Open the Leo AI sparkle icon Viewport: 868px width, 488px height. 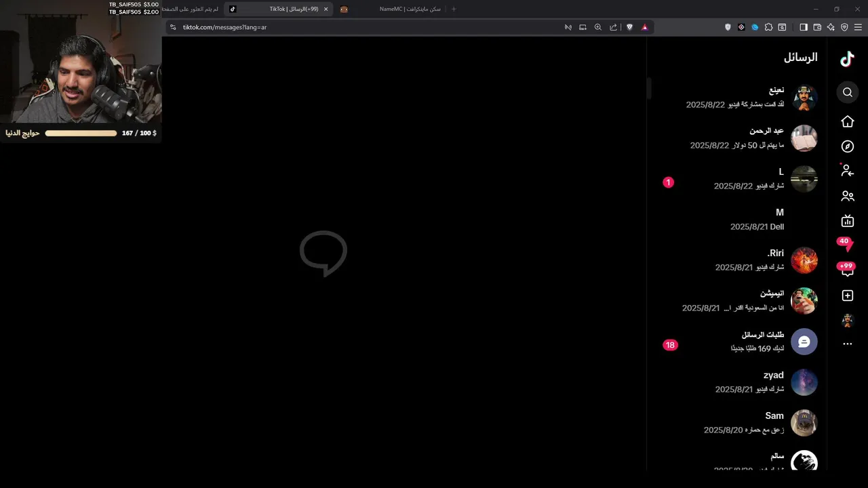click(x=831, y=27)
